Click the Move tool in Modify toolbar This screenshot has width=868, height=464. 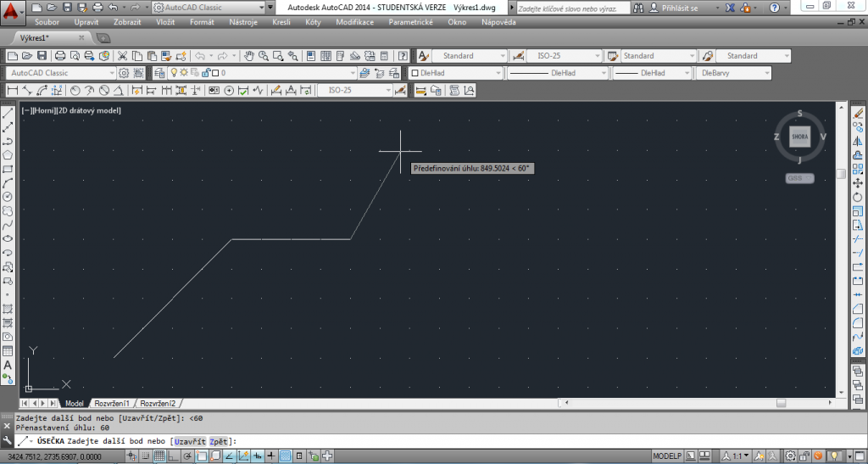pos(858,182)
